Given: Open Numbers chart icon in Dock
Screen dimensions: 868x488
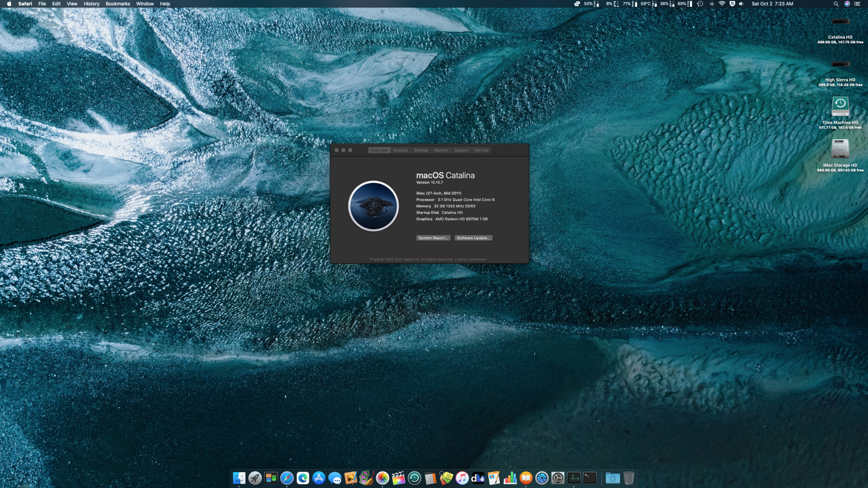Looking at the screenshot, I should point(510,478).
